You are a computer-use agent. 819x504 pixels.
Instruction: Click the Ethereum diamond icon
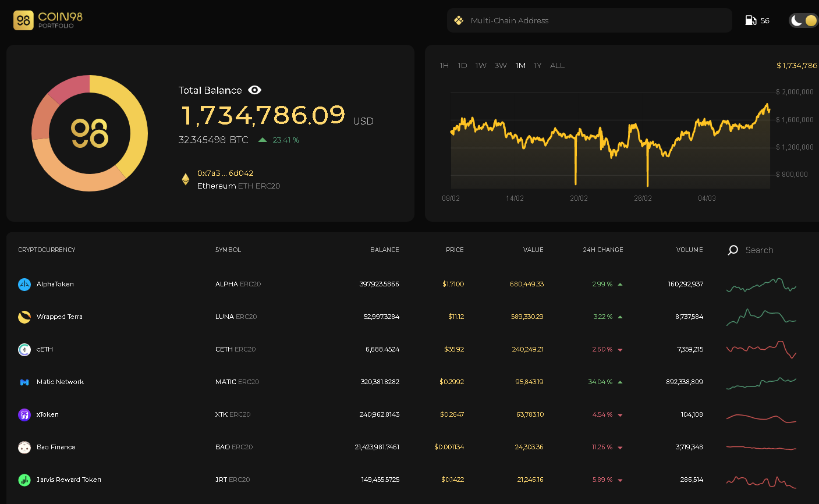click(186, 179)
